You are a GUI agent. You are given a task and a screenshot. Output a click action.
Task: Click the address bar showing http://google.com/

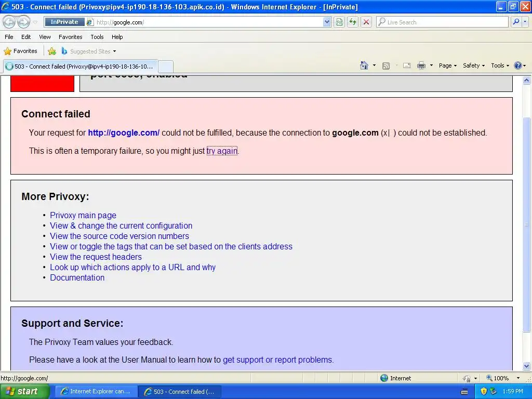[204, 22]
